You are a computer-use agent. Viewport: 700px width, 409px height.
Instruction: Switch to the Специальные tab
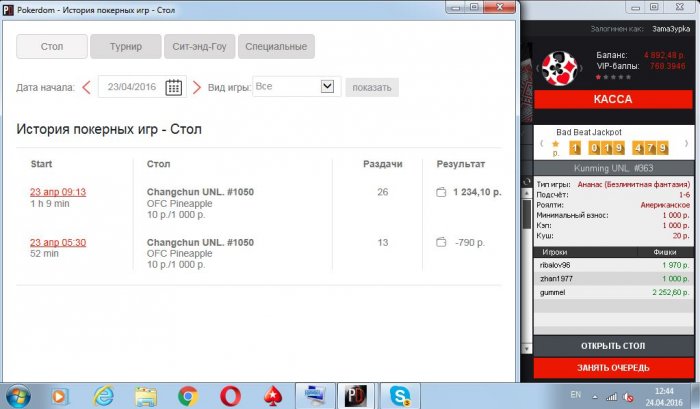[x=276, y=46]
